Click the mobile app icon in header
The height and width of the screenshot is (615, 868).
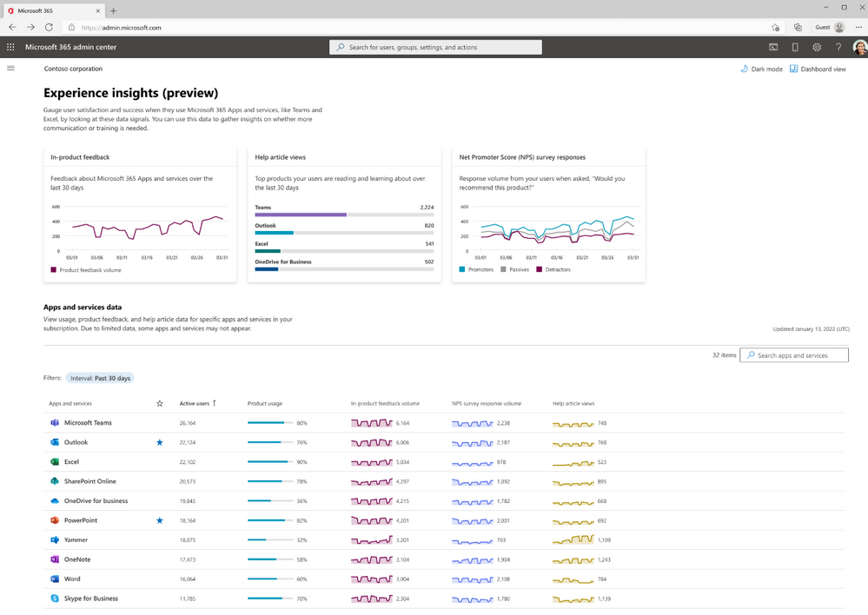click(795, 47)
